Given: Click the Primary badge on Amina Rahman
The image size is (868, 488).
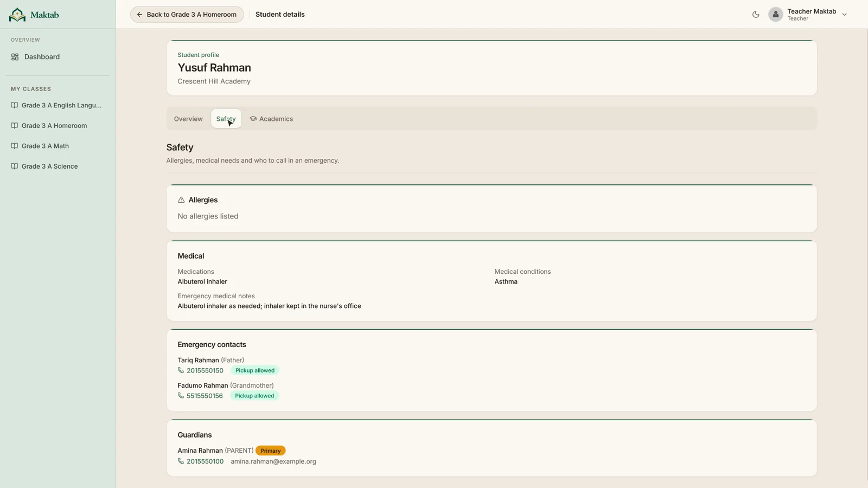Looking at the screenshot, I should 271,451.
